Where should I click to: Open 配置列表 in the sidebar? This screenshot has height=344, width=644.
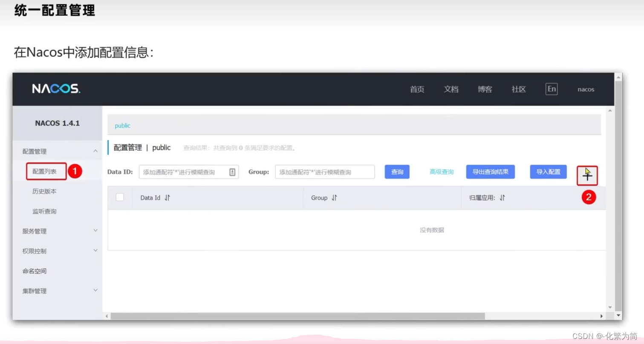tap(45, 171)
